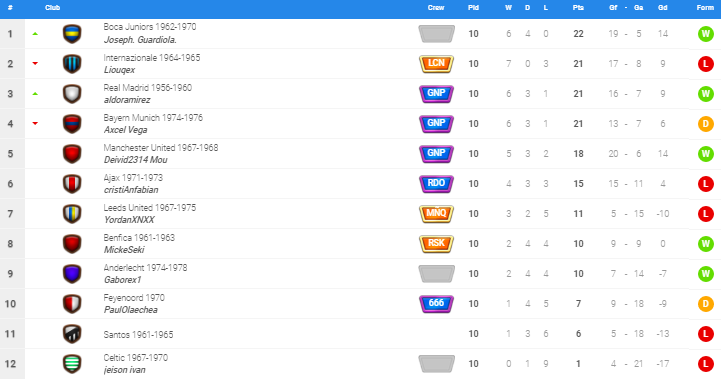Click the Leeds United 1967-1975 shield icon

point(72,214)
